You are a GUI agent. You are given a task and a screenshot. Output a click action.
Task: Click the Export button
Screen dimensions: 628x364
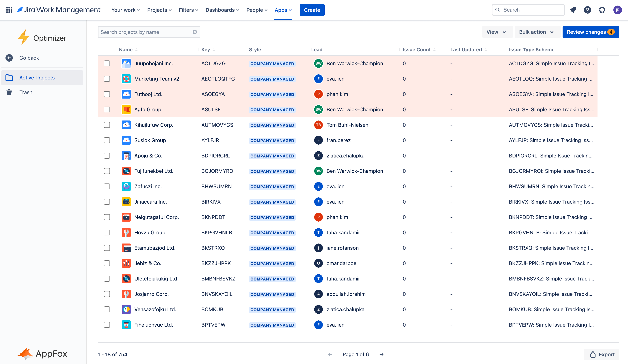pos(602,354)
